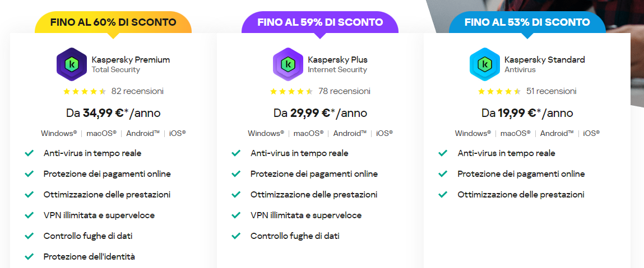Select the Kaspersky Standard product title
This screenshot has height=268, width=644.
544,59
